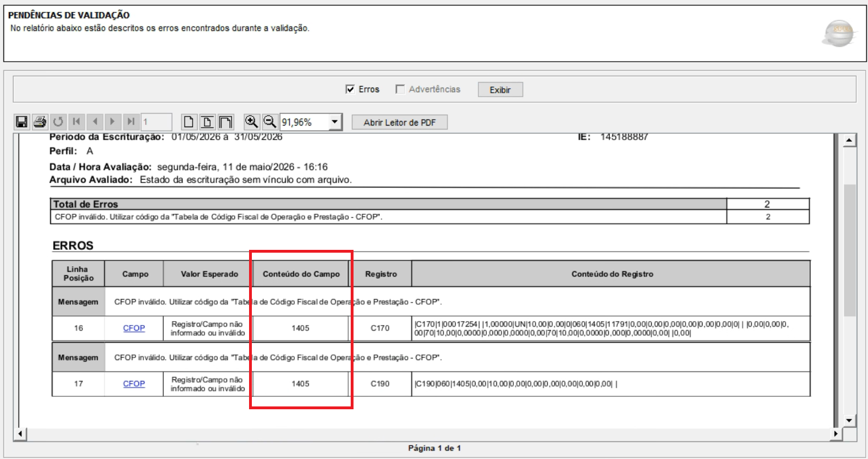Open the CFOP link in row 16
868x459 pixels.
(x=134, y=327)
